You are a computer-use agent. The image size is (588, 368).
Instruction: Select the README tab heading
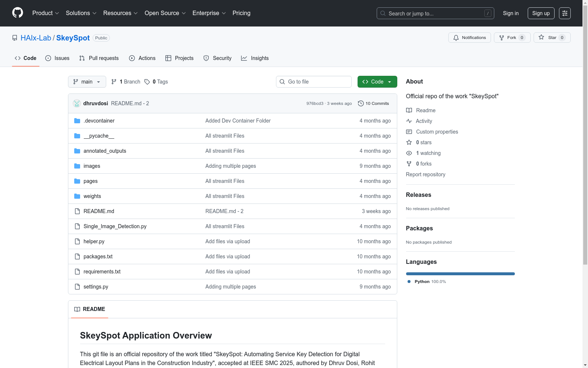pos(90,309)
